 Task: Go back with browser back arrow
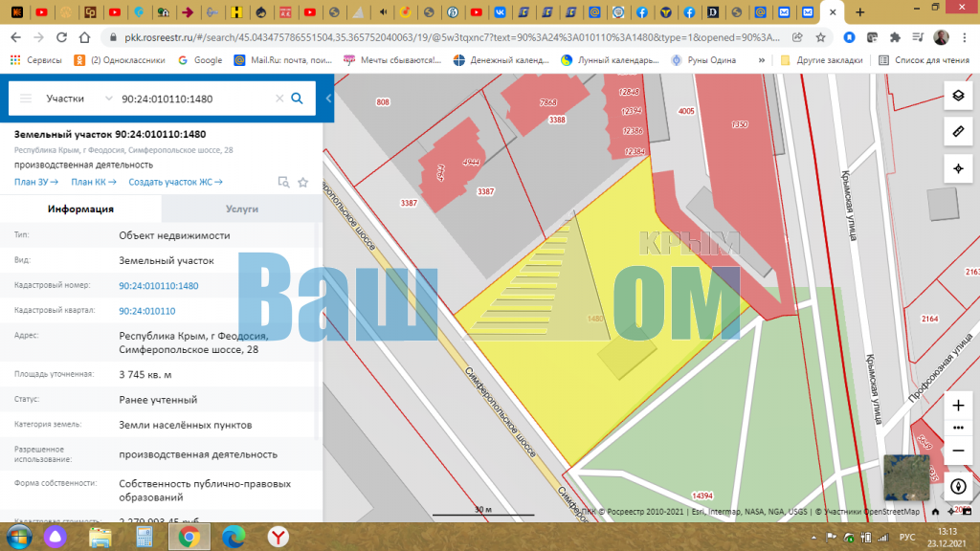coord(15,37)
